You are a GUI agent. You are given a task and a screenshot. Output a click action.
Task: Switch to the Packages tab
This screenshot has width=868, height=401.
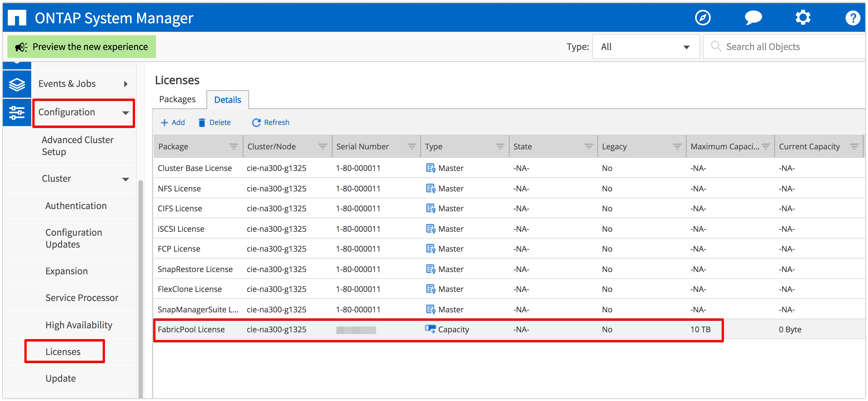[x=177, y=99]
